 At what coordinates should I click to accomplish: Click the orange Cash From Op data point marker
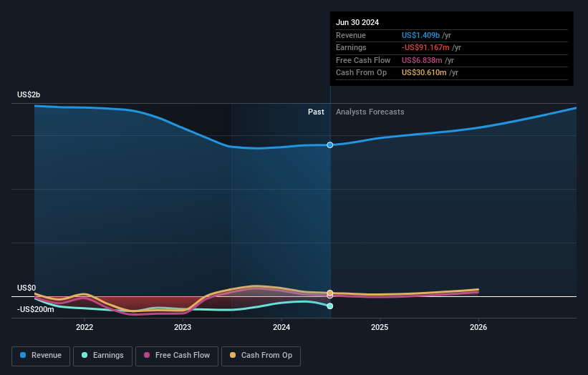click(330, 293)
